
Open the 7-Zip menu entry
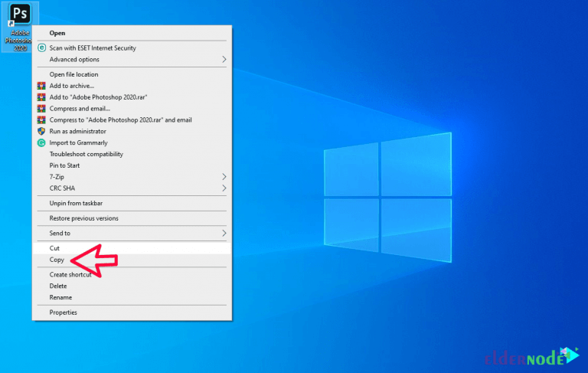[x=132, y=176]
